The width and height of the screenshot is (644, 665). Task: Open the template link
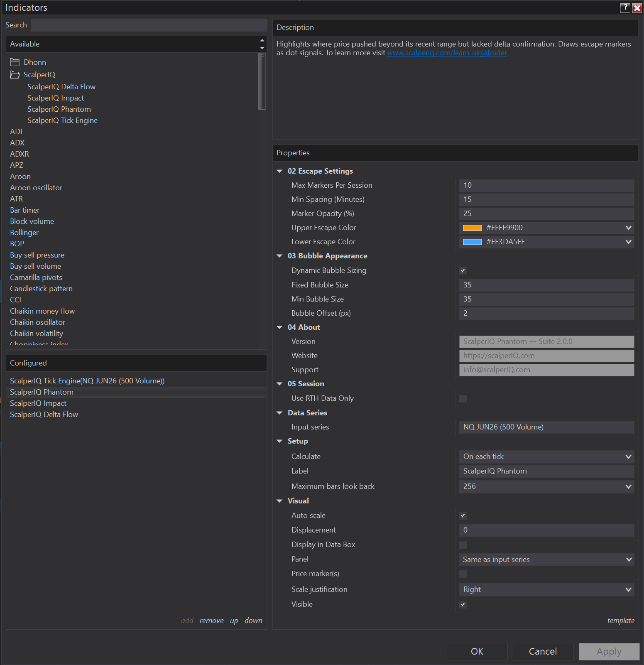coord(621,621)
